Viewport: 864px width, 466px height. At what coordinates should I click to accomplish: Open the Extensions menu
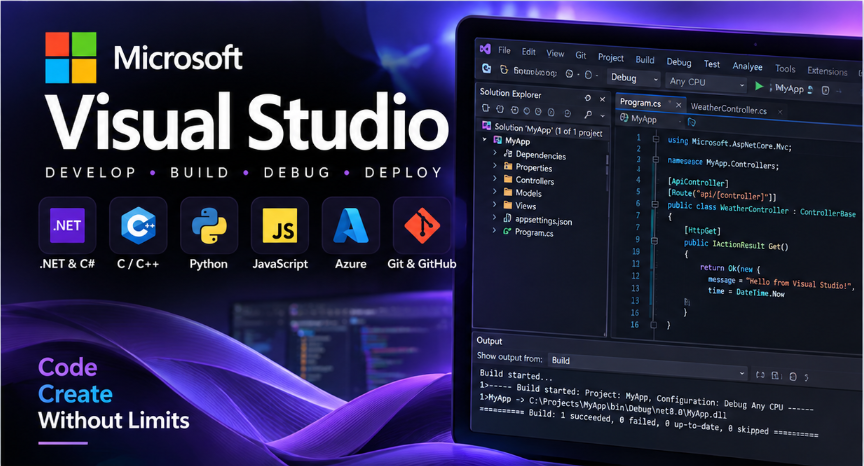tap(827, 71)
